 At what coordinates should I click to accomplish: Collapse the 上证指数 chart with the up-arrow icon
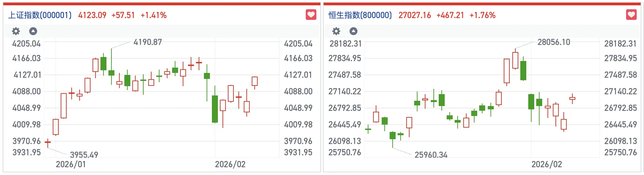[x=33, y=31]
